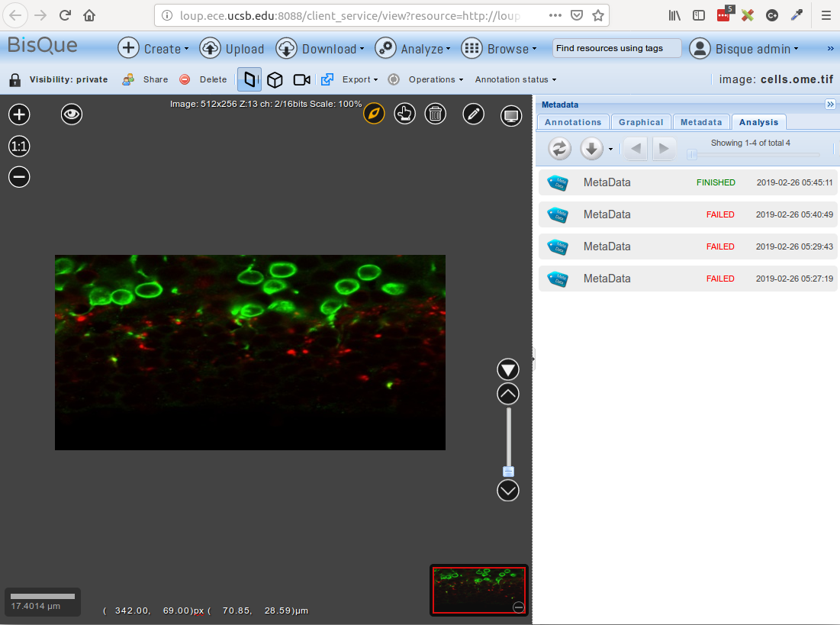Toggle the navigator compass button
The width and height of the screenshot is (840, 625).
[373, 114]
